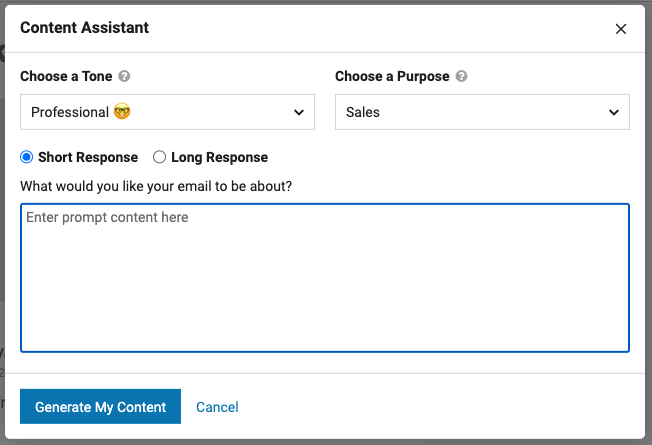Focus the prompt content text area
Viewport: 652px width, 445px height.
325,278
